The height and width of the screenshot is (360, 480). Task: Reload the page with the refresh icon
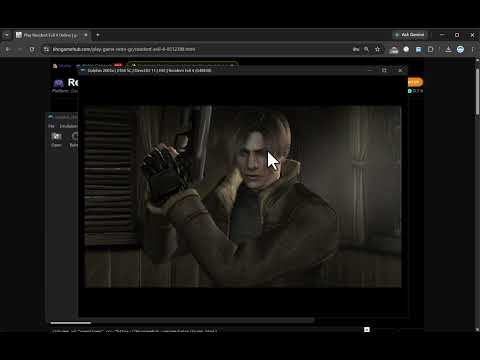pos(32,49)
